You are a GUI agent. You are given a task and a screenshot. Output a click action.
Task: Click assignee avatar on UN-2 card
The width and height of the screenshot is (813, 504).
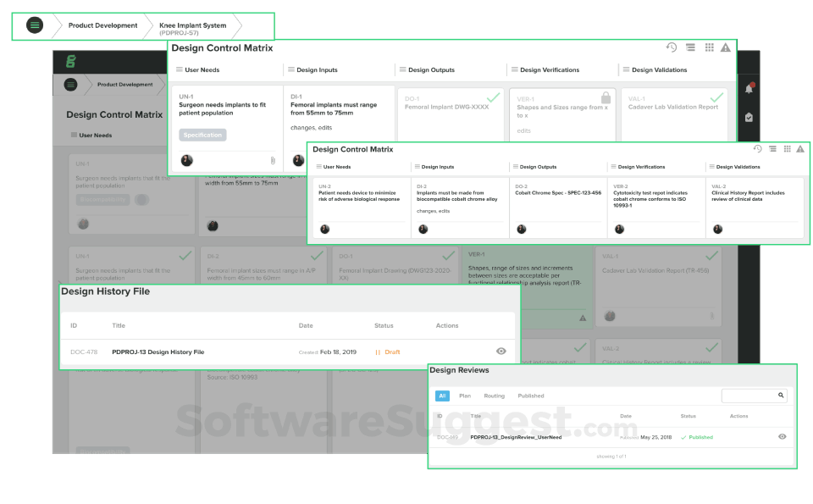point(324,230)
